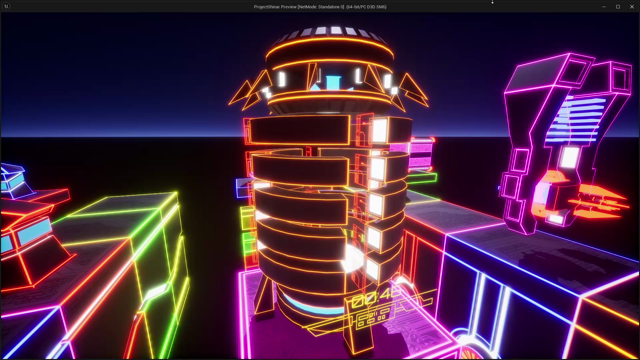The image size is (640, 360).
Task: Select the magenta glowing block behind the tower
Action: point(420,154)
